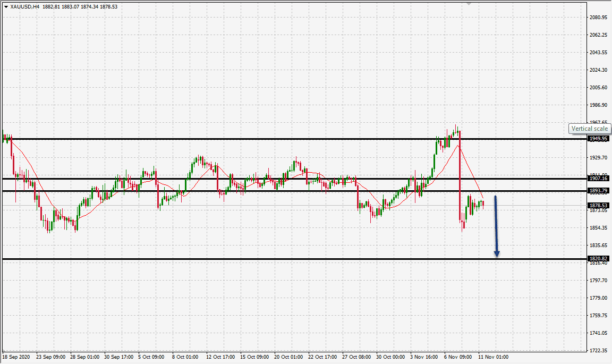Click the chart shift triangle marker at top
The image size is (612, 364).
pos(469,4)
